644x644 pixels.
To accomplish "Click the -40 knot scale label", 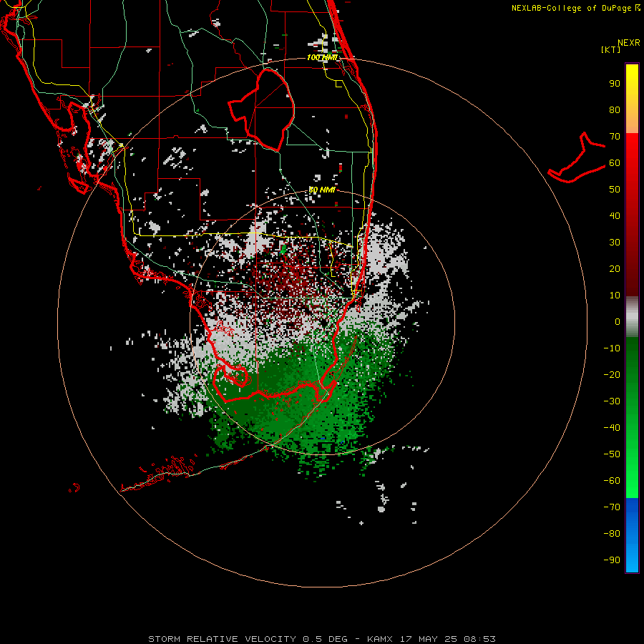I will pos(612,428).
